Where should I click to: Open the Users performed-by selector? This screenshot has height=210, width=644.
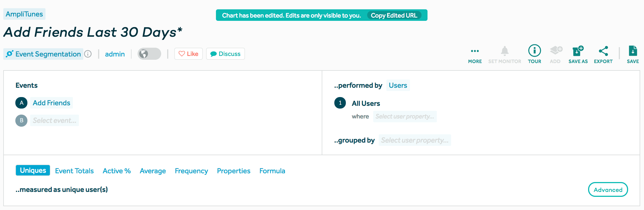click(398, 85)
